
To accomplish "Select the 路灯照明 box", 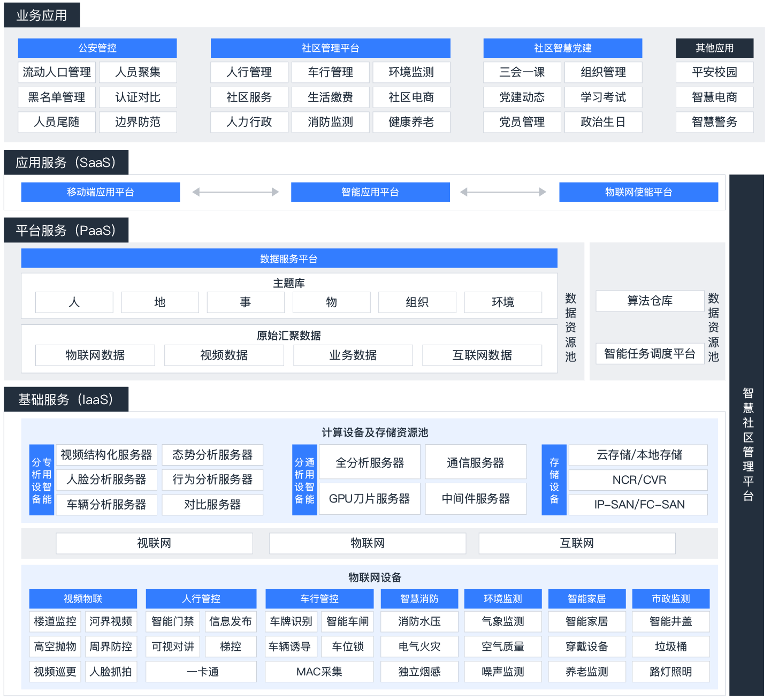I will (x=671, y=672).
